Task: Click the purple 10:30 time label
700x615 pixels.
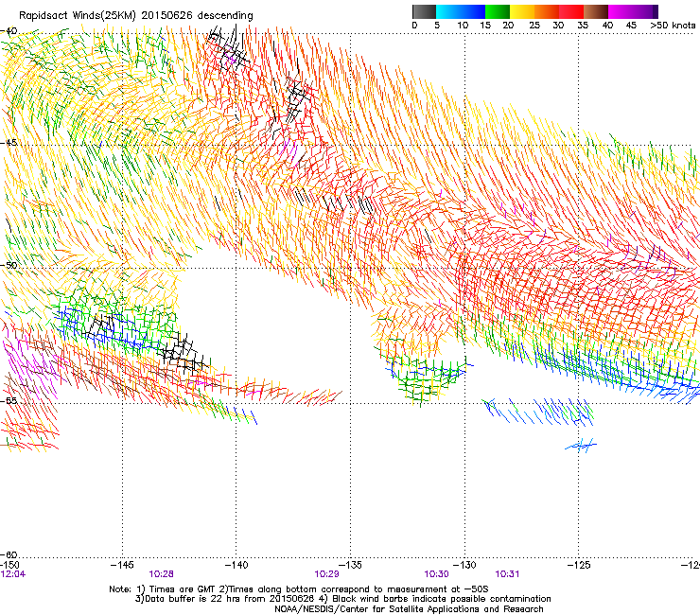Action: 437,574
